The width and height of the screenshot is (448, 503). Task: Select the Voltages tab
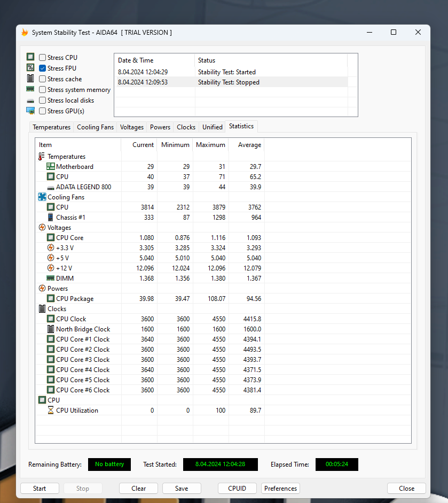pos(132,127)
